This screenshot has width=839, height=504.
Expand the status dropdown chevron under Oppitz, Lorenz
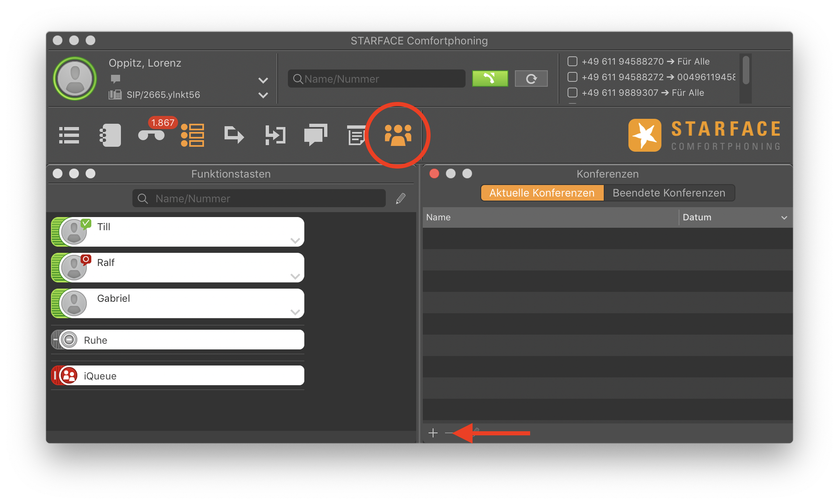coord(263,80)
